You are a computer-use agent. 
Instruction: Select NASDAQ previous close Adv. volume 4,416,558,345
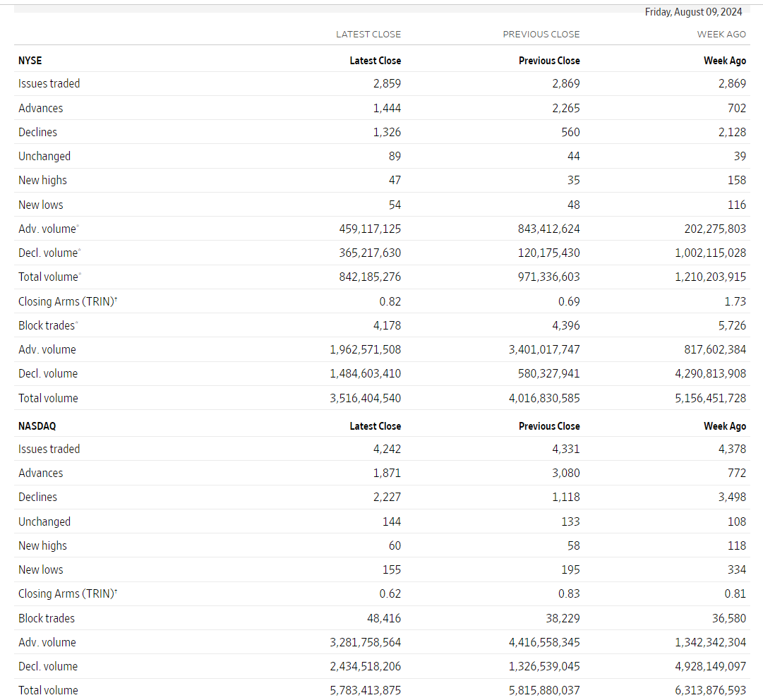[x=544, y=643]
